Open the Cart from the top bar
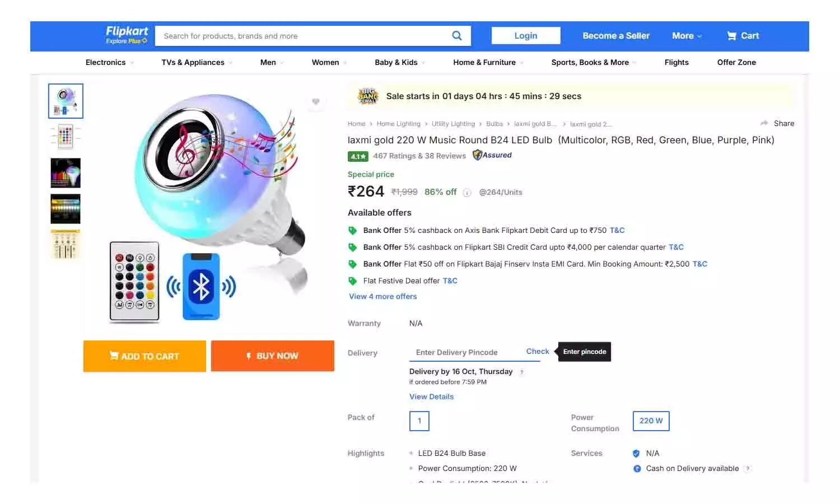The height and width of the screenshot is (504, 840). (743, 35)
